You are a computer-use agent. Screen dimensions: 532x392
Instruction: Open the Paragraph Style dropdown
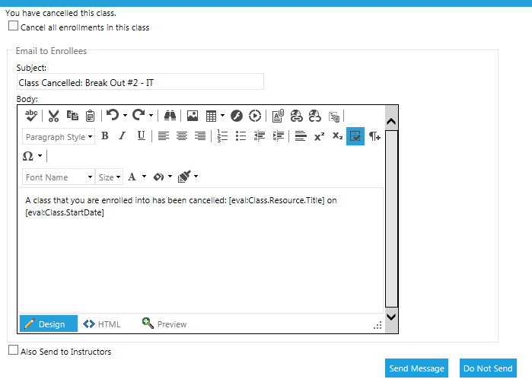[x=59, y=137]
